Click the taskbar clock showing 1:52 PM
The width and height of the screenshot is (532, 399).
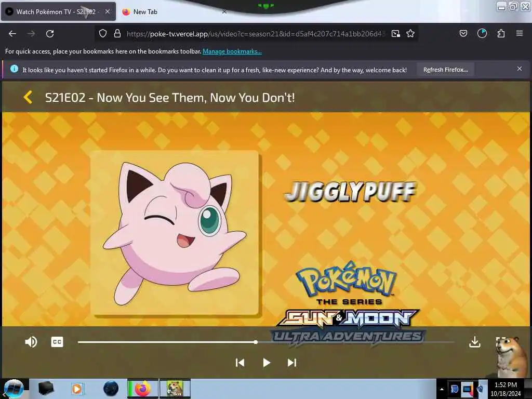[506, 389]
